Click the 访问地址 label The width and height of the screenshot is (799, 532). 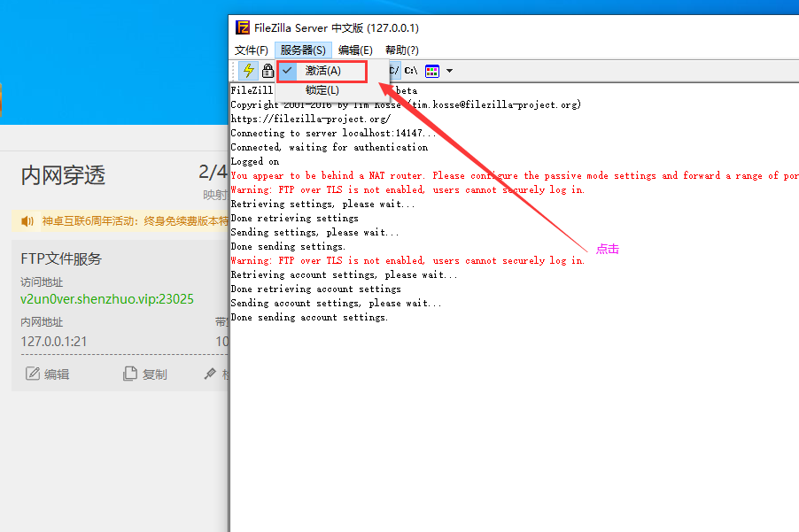pyautogui.click(x=42, y=282)
